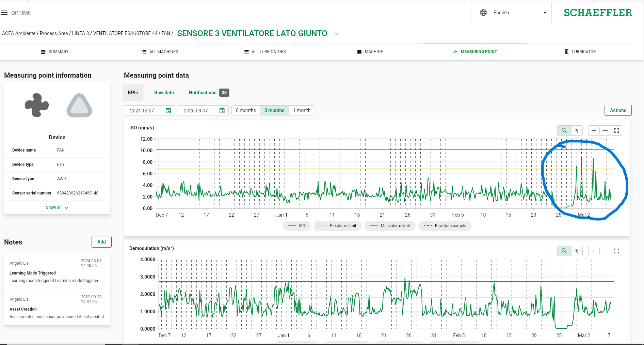
Task: Click the sensor serial number value
Action: 78,193
